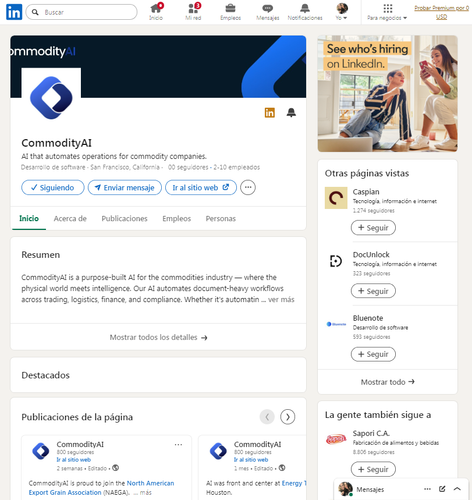Open the See who's hiring ad
The width and height of the screenshot is (472, 500).
(x=387, y=94)
